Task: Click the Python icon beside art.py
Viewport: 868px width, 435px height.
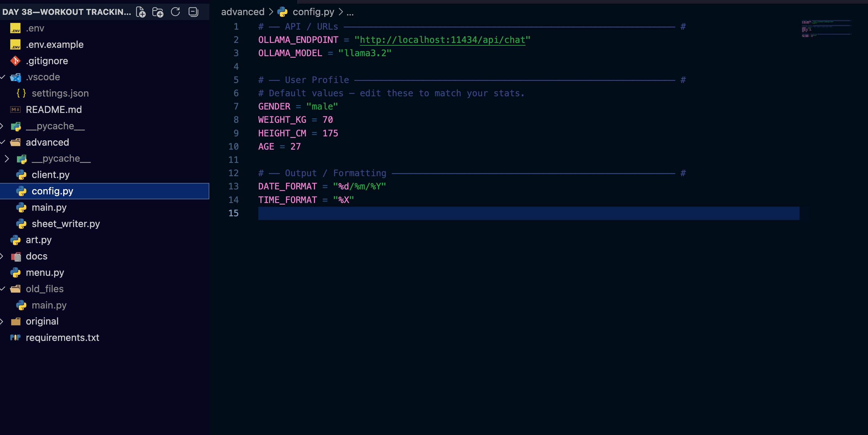Action: click(15, 240)
